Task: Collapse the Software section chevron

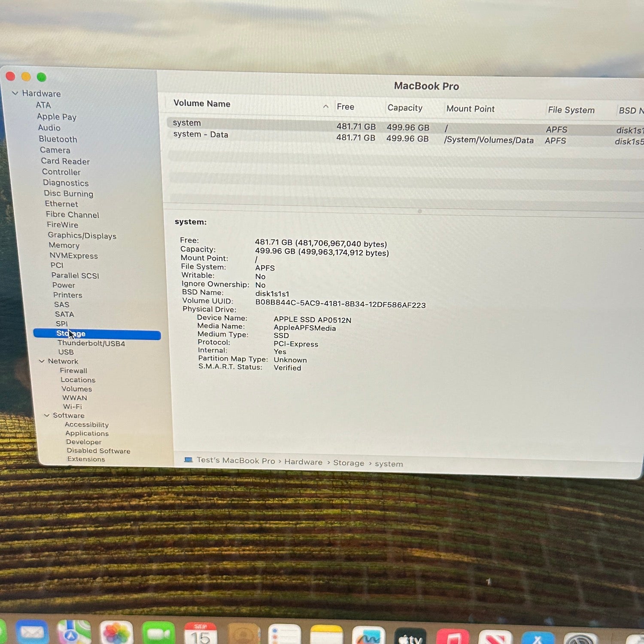Action: pyautogui.click(x=47, y=415)
